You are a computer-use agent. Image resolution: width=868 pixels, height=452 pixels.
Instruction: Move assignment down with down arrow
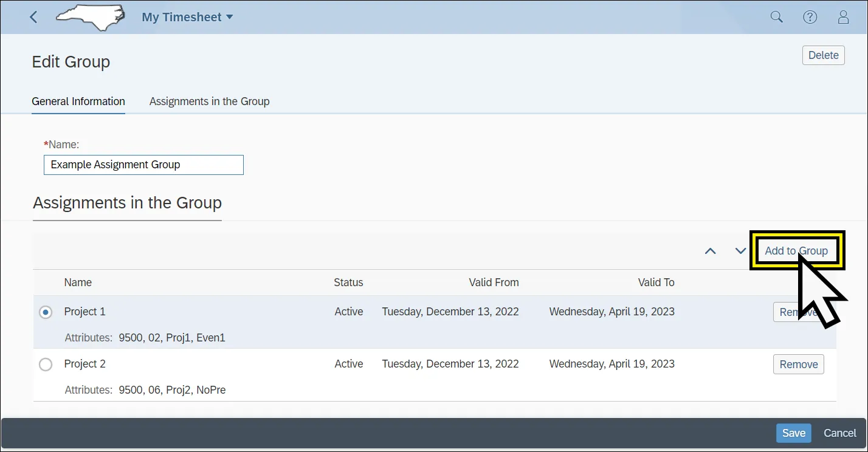tap(740, 251)
